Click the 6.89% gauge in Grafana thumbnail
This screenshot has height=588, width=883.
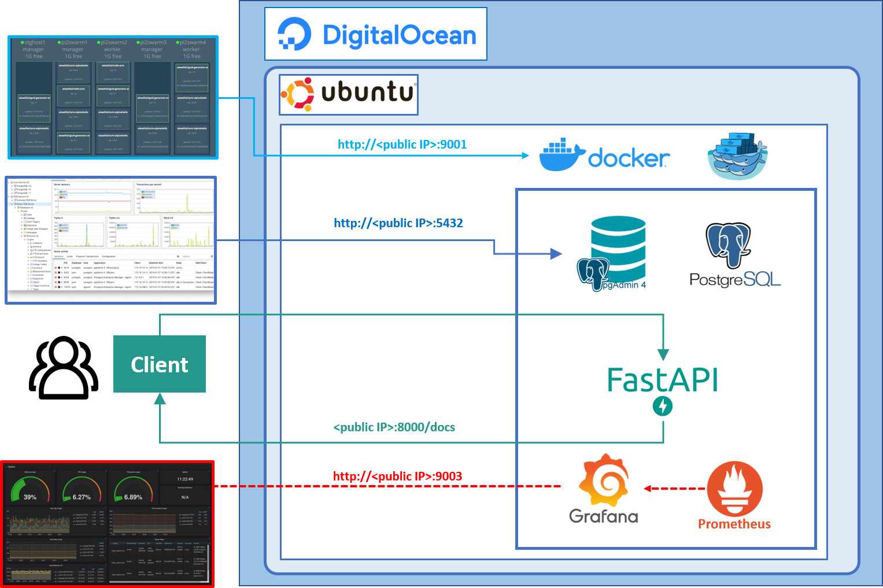(x=133, y=490)
